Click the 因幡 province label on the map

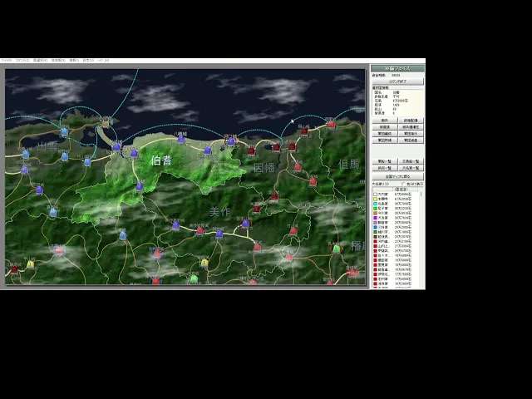pos(264,168)
